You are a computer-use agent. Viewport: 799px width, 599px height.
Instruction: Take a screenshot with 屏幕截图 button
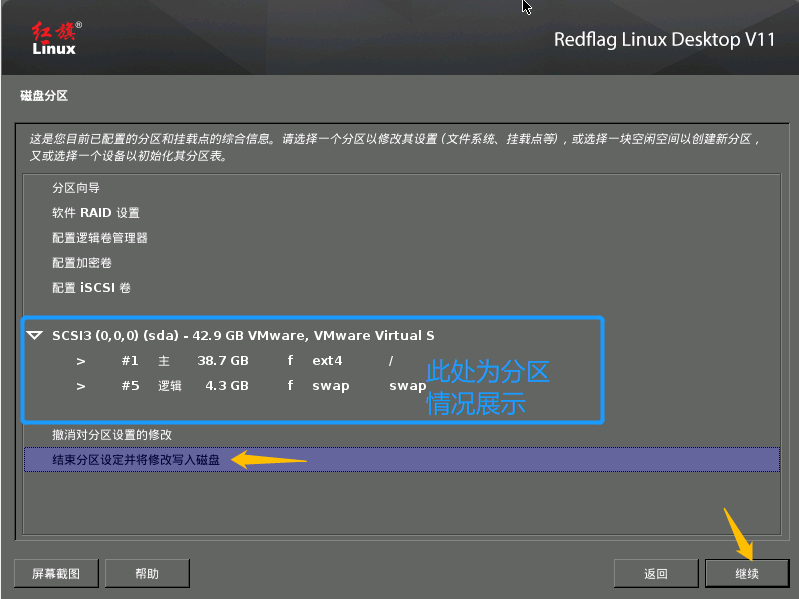click(56, 574)
